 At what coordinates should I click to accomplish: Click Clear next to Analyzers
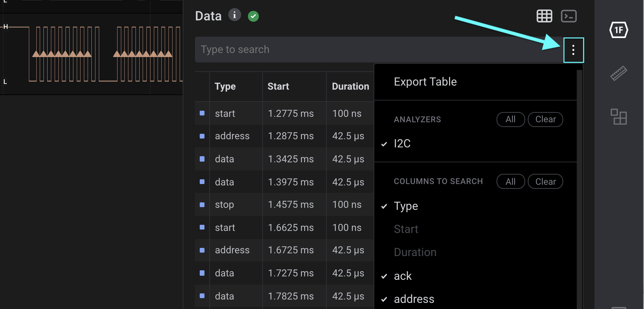coord(545,119)
